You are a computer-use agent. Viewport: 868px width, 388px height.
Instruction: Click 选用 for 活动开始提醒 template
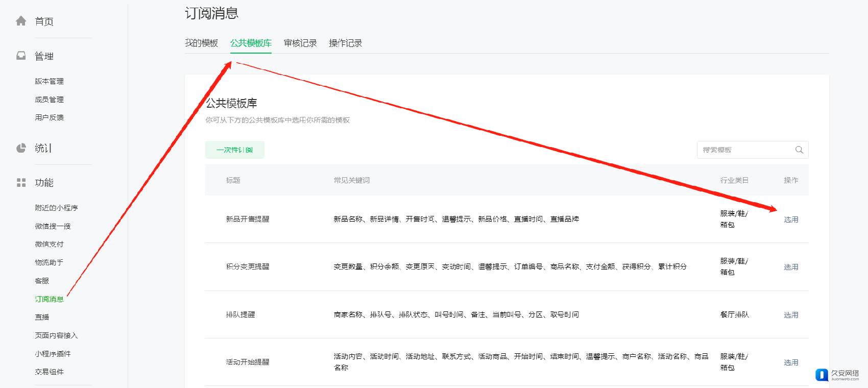791,362
